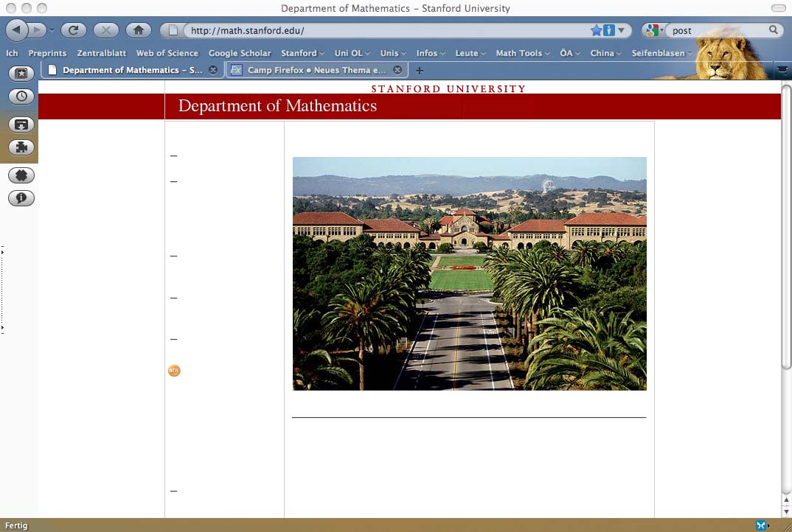
Task: Click the window toolbar toggle pill button
Action: (x=779, y=8)
